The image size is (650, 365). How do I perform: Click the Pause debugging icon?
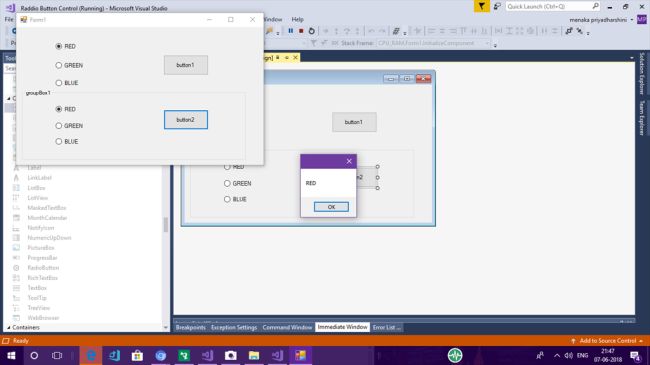[291, 31]
